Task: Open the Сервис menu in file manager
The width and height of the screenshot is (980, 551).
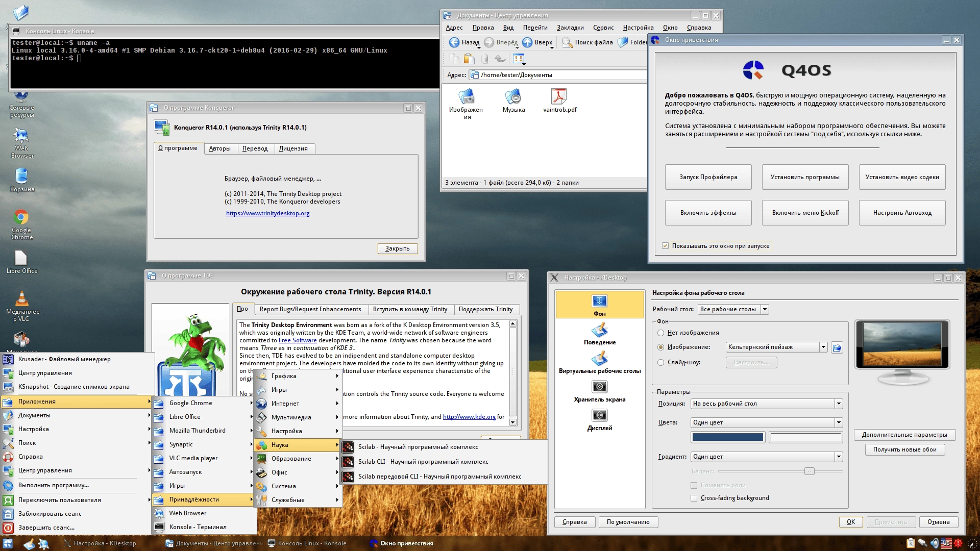Action: click(x=603, y=28)
